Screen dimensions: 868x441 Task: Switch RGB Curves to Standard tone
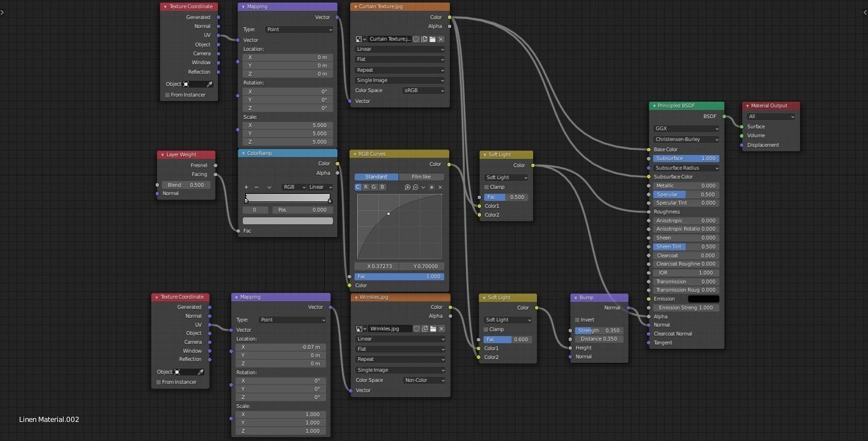coord(376,177)
